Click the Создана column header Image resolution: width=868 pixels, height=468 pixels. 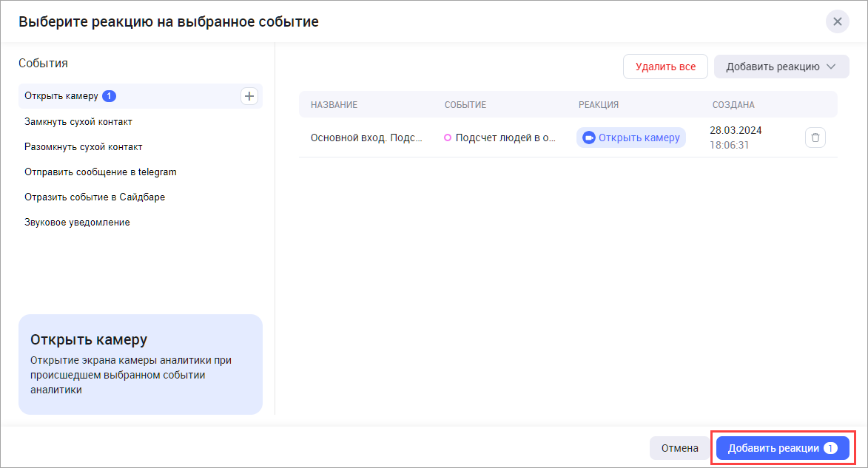733,105
